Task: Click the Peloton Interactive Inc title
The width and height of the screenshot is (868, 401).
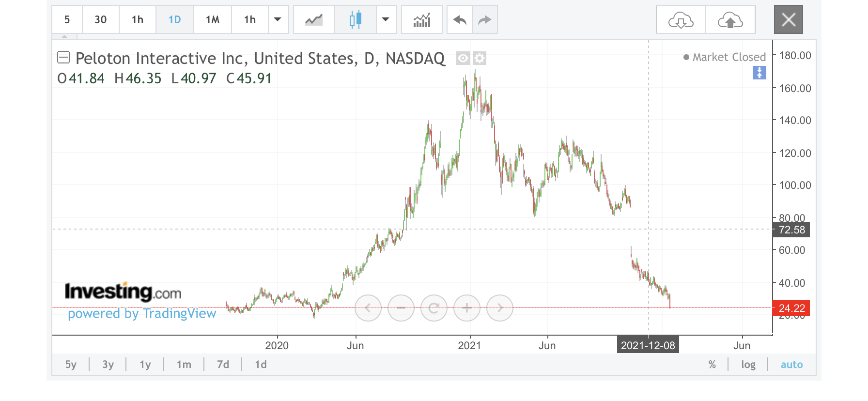Action: tap(261, 58)
